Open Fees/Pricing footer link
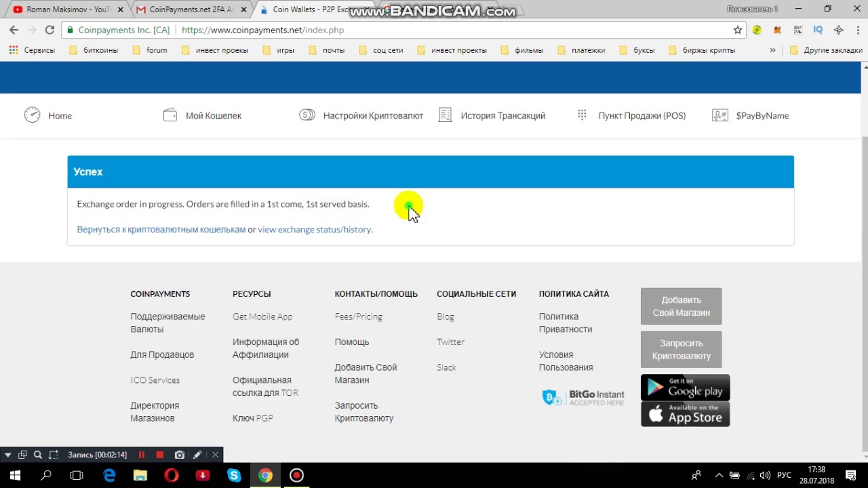Screen dimensions: 868x488 tap(358, 317)
